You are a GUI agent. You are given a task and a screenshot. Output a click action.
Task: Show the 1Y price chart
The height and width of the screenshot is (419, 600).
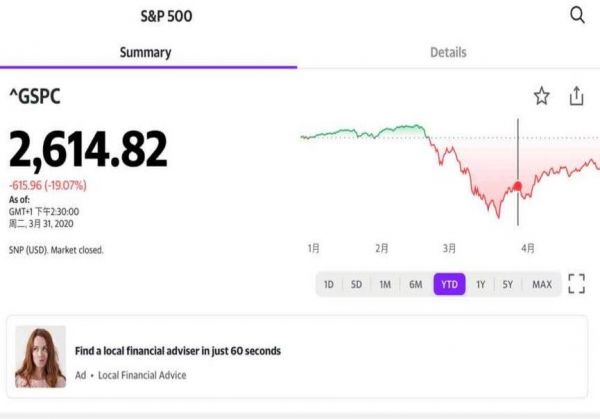pyautogui.click(x=480, y=285)
